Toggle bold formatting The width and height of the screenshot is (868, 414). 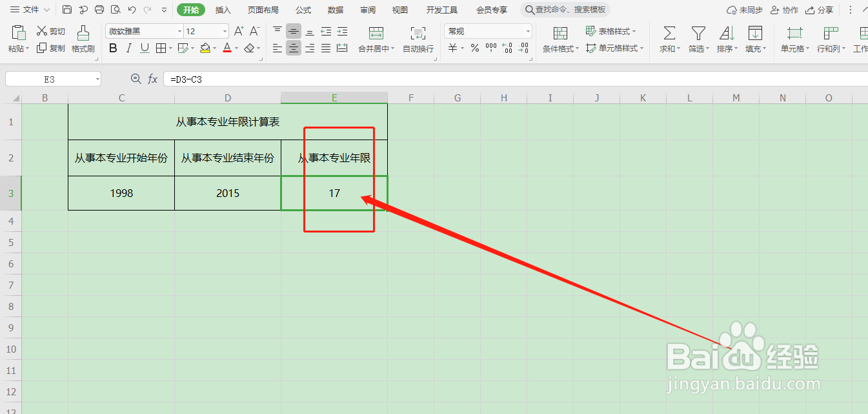click(x=112, y=48)
